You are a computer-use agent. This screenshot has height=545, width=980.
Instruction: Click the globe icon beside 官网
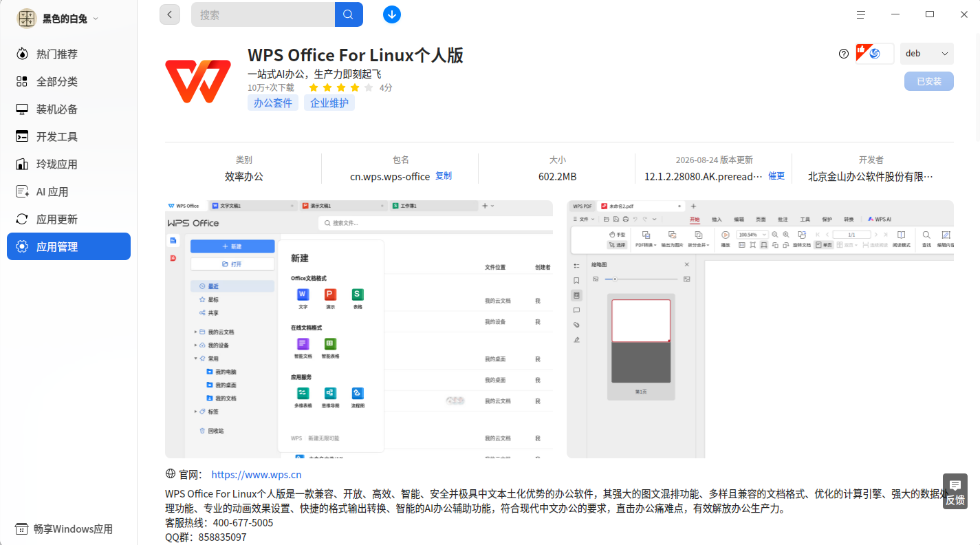coord(171,474)
